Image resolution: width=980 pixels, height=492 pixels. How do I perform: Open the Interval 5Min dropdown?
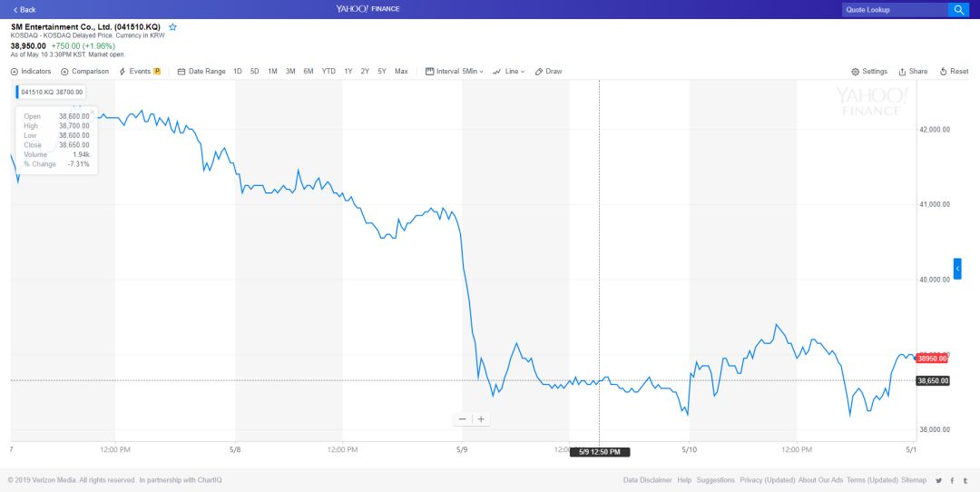(x=455, y=72)
